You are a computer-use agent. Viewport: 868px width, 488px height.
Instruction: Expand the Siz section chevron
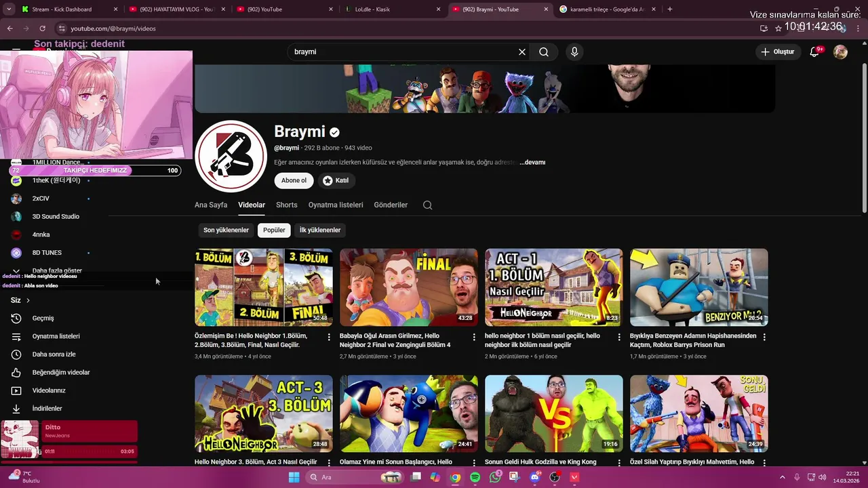point(28,300)
